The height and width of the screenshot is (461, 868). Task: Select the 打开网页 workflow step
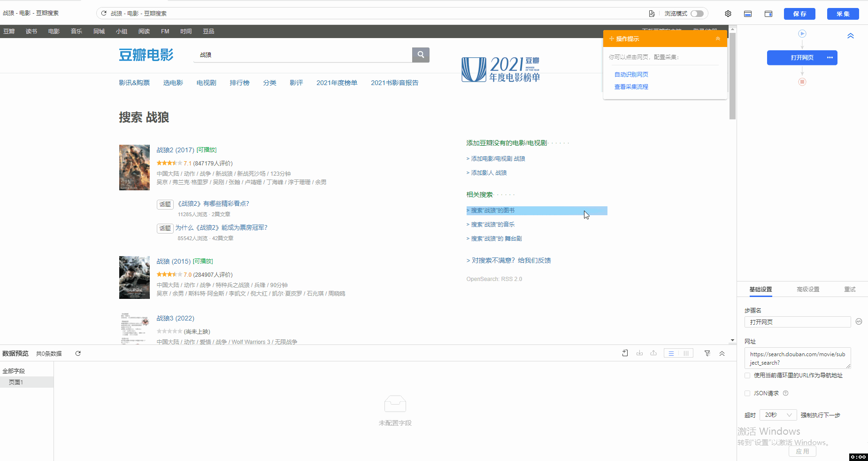[x=802, y=58]
